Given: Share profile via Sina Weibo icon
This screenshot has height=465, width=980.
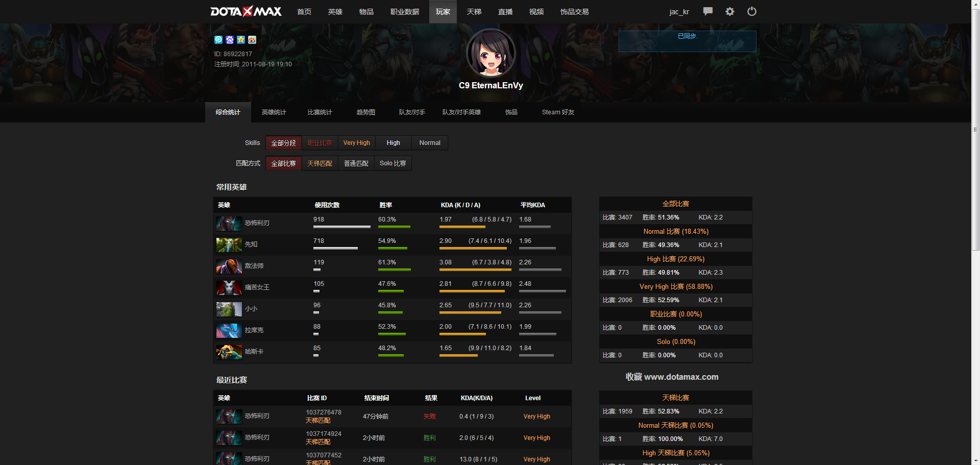Looking at the screenshot, I should point(252,40).
